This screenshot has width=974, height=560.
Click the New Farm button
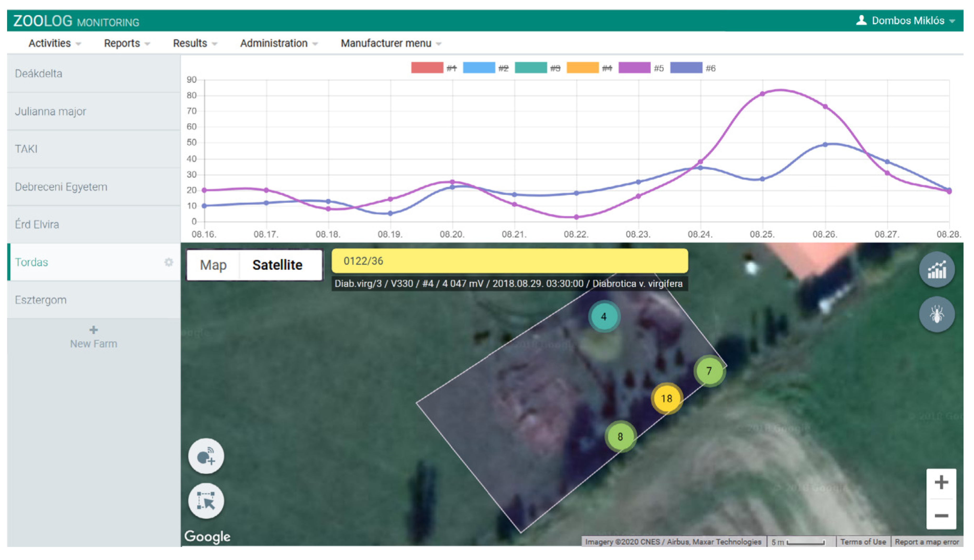(x=93, y=337)
